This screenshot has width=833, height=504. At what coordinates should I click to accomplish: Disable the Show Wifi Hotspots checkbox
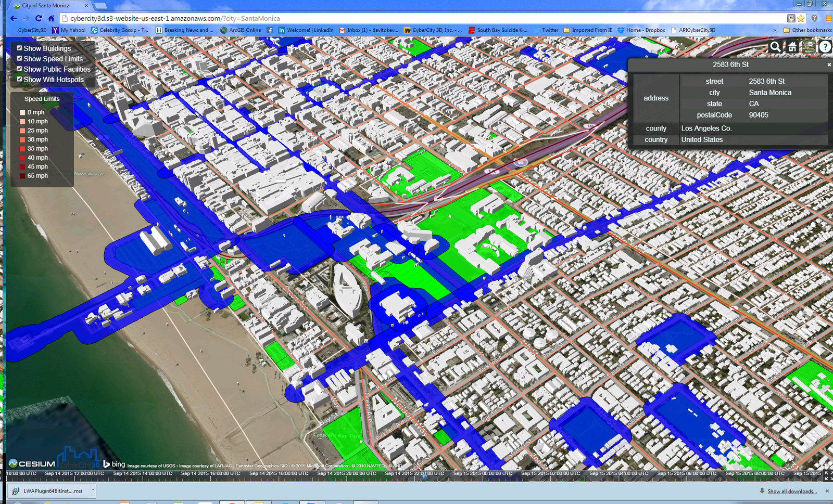point(19,79)
